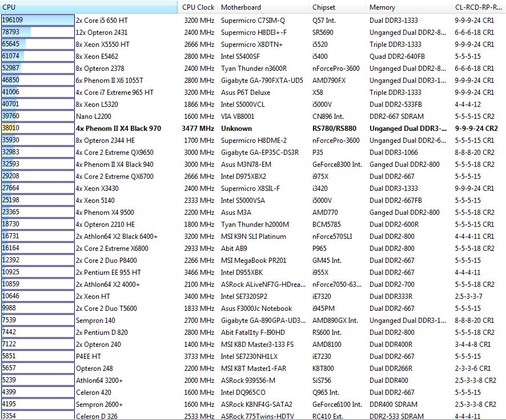Select the 12x Opteron 2431 entry
This screenshot has width=506, height=420.
coord(102,32)
